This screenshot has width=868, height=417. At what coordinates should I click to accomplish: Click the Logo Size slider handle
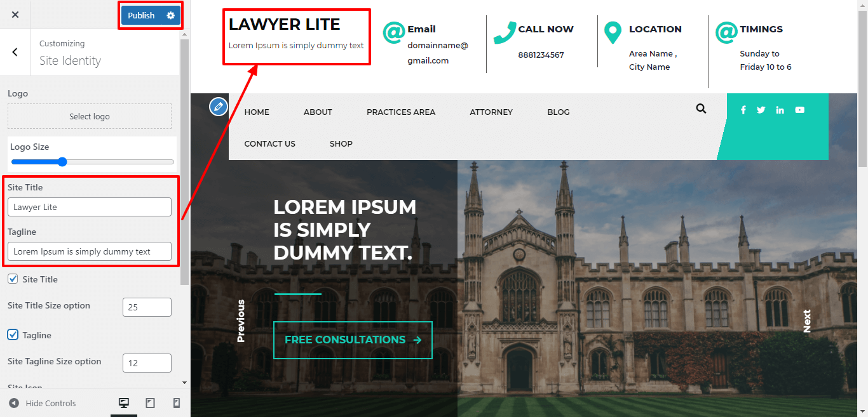[x=62, y=162]
